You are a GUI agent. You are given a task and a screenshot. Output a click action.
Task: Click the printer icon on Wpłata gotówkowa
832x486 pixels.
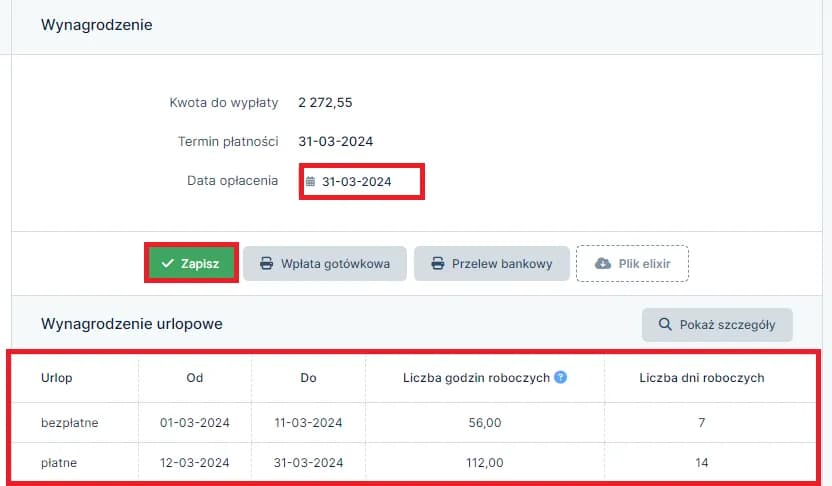(266, 264)
